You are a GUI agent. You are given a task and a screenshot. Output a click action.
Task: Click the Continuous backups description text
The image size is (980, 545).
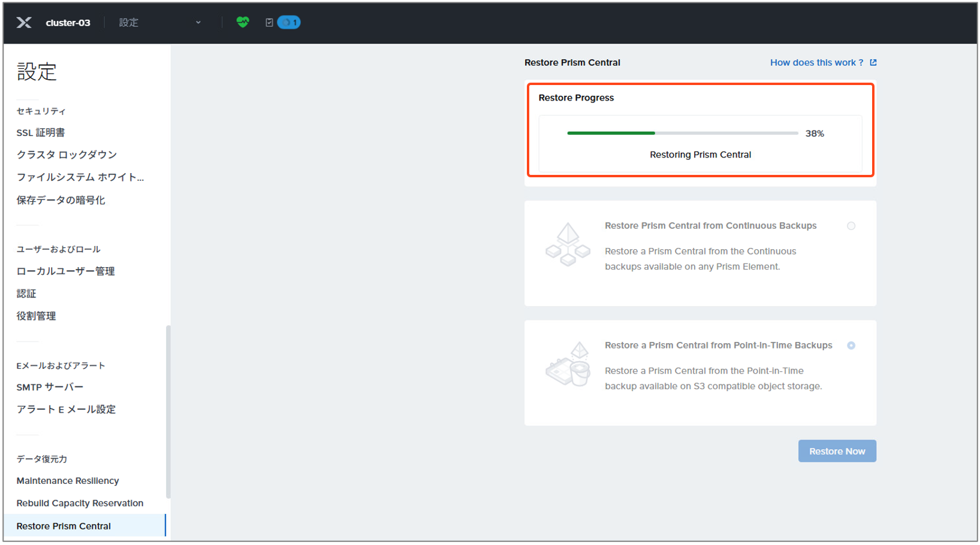point(700,259)
